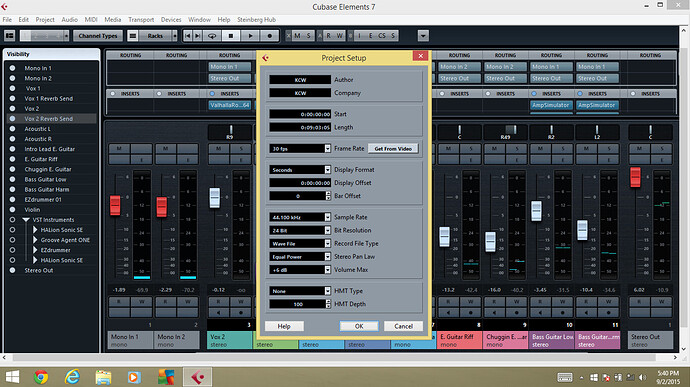Viewport: 690px width, 387px height.
Task: Toggle global Read automation R button
Action: point(328,36)
